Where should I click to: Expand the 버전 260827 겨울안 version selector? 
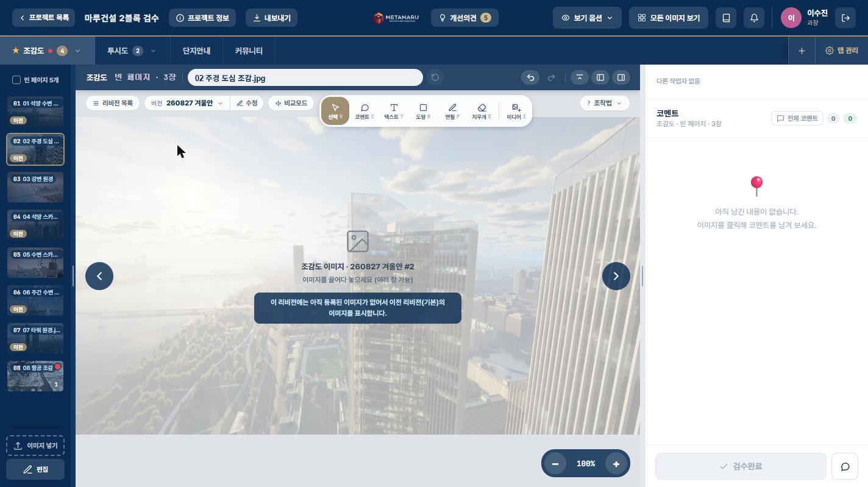tap(187, 103)
